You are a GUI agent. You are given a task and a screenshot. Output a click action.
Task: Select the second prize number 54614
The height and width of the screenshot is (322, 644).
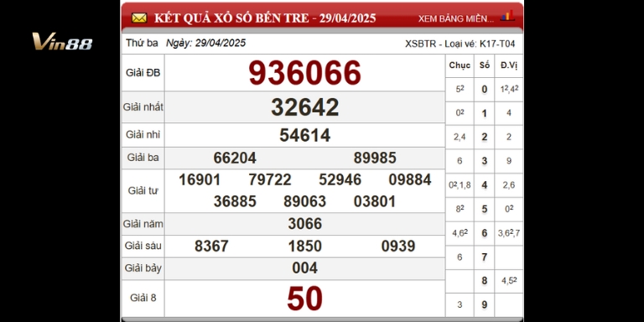pos(304,135)
